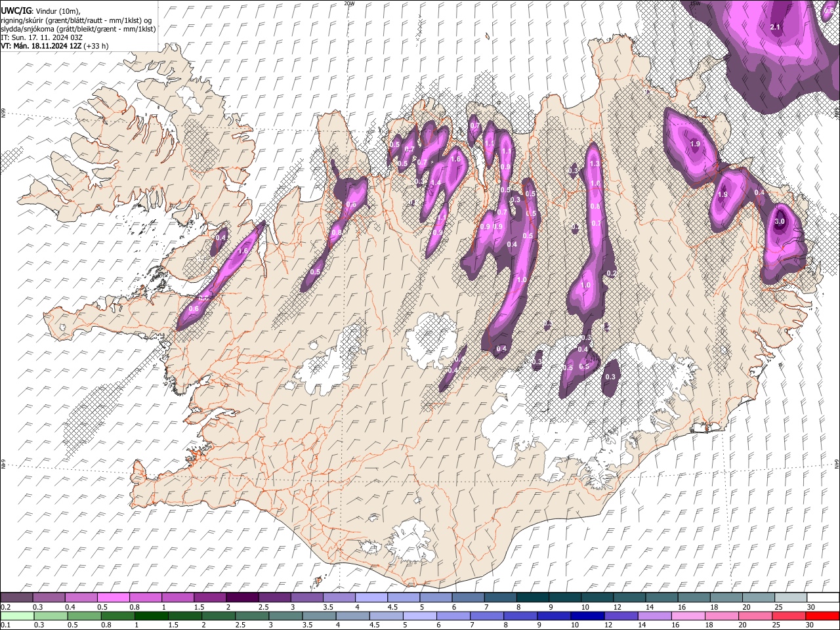Click the bright red swatch at 30 on rain scale
Image resolution: width=840 pixels, height=630 pixels.
tap(822, 616)
